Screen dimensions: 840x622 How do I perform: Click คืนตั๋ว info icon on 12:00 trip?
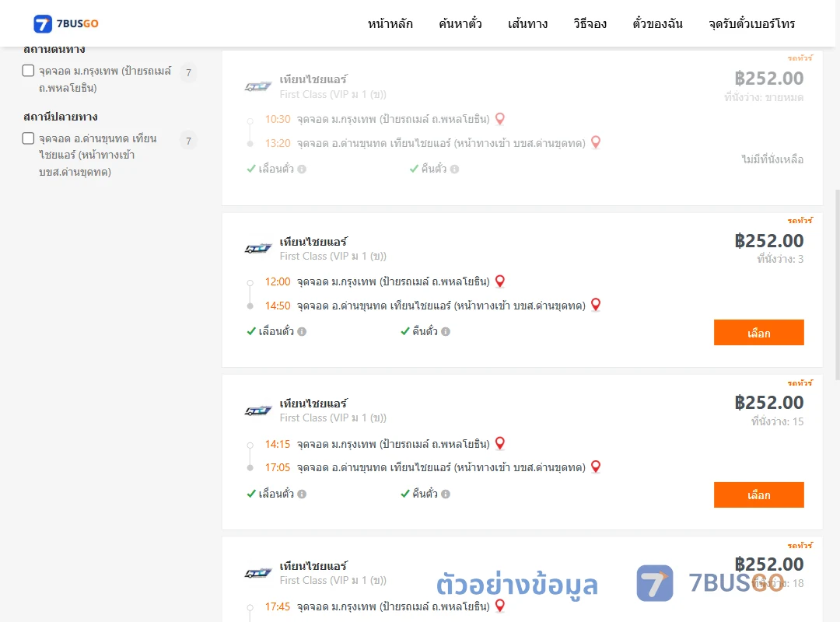(x=446, y=332)
